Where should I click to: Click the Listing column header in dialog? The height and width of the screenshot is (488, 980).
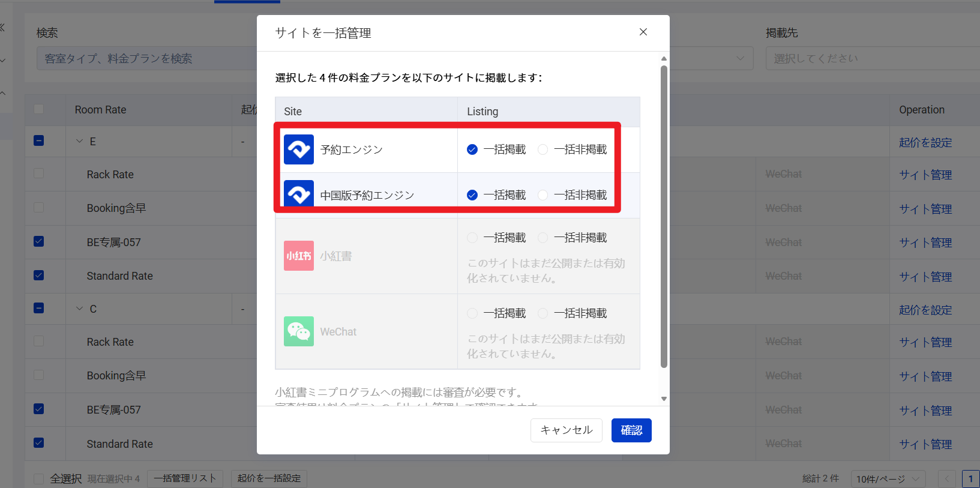pos(482,112)
